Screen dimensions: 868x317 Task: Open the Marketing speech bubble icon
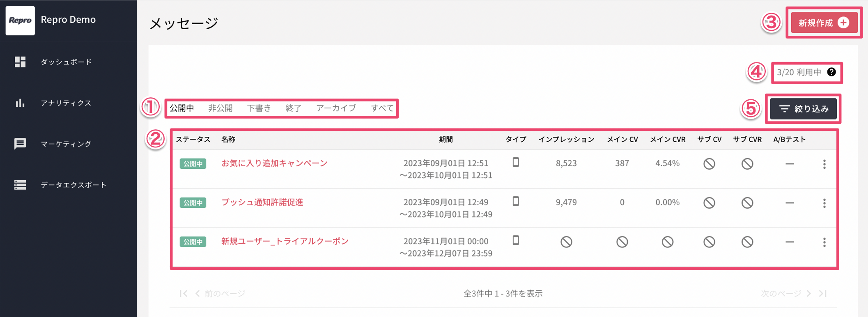point(20,144)
